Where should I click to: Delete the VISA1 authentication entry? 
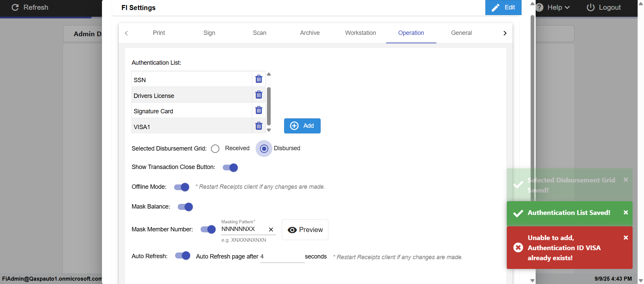coord(259,126)
